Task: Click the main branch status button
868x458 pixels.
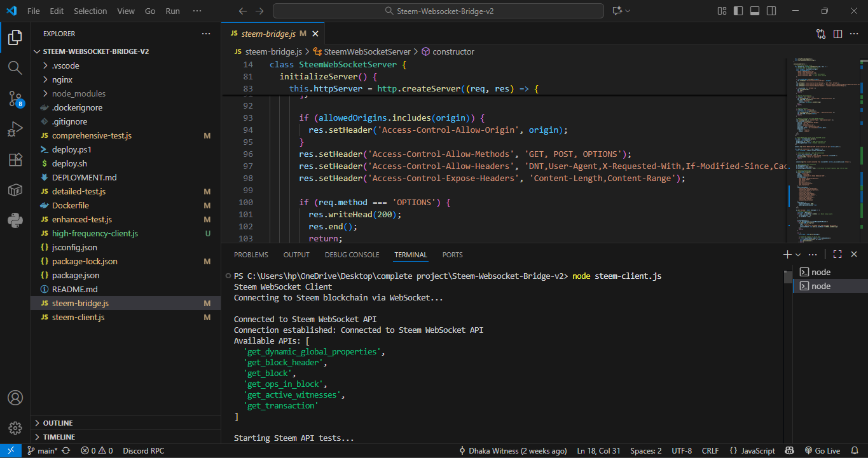Action: (x=42, y=451)
